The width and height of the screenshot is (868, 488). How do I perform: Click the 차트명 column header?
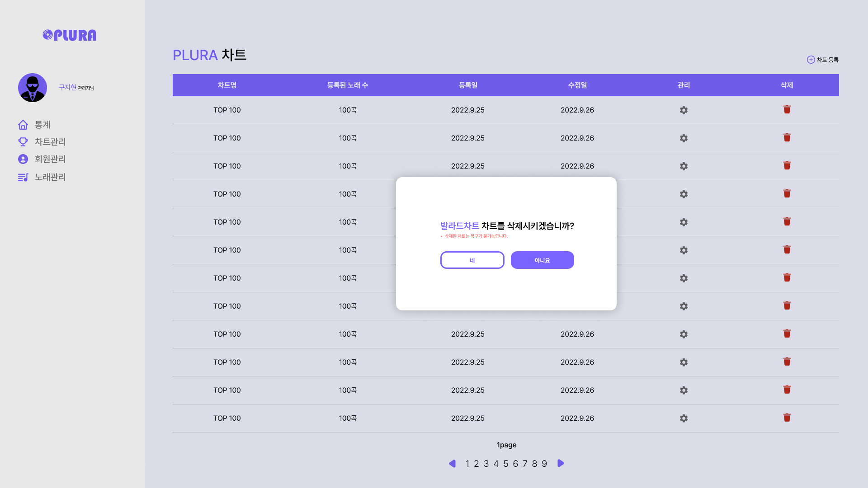click(227, 85)
